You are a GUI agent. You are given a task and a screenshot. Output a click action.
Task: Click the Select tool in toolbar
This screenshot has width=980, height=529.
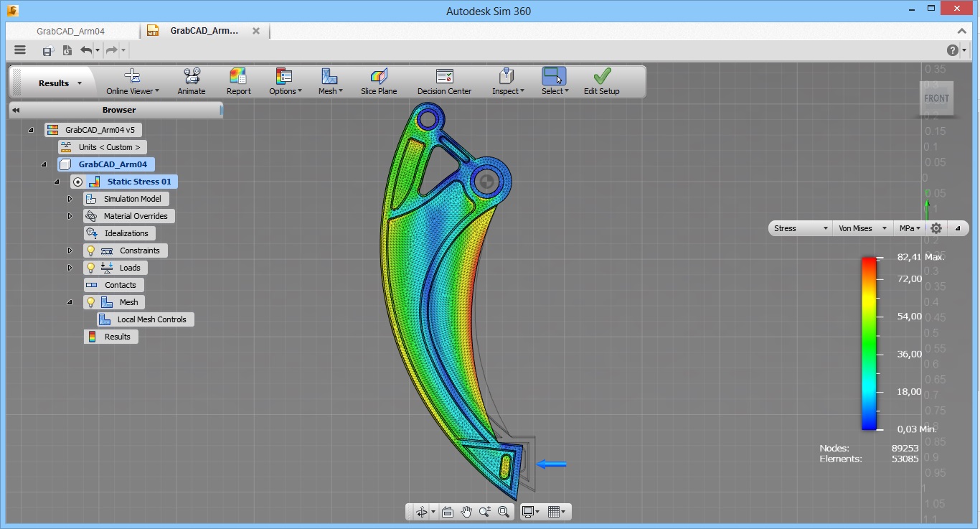tap(555, 82)
